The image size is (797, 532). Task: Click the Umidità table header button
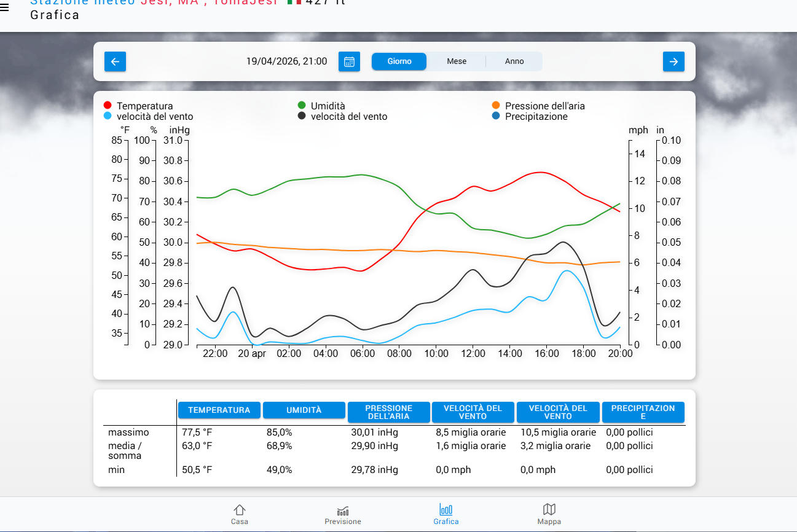[304, 410]
